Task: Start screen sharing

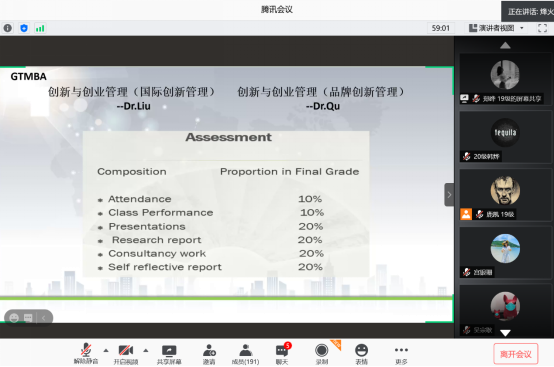Action: (x=169, y=354)
